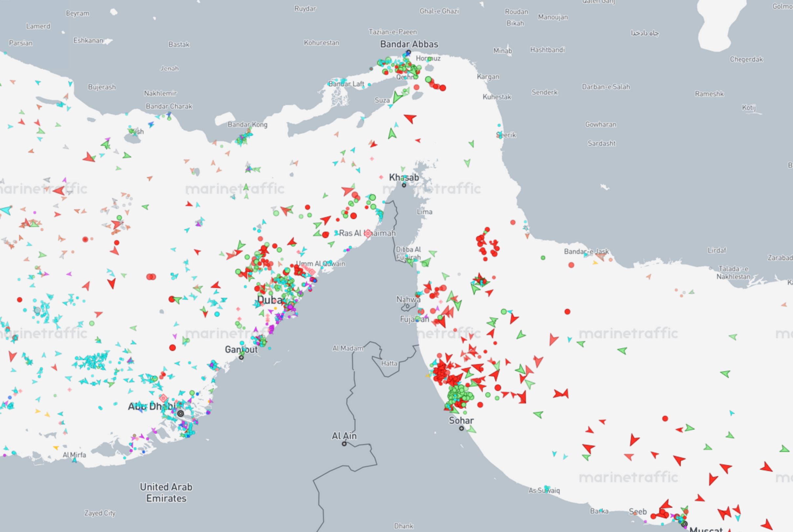
Task: Click the 'Minab' town label
Action: click(x=503, y=51)
